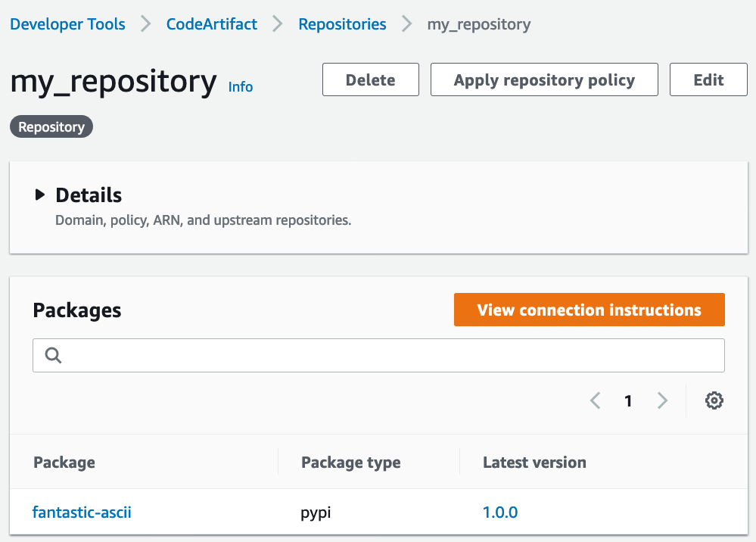756x542 pixels.
Task: Click the disclosure triangle beside Details
Action: tap(39, 195)
